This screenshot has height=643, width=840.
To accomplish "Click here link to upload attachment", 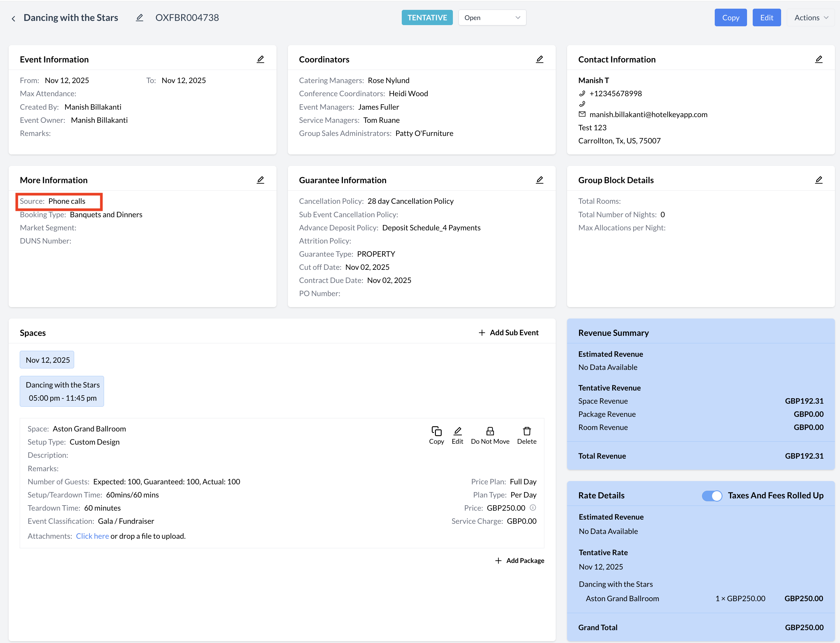I will [x=92, y=536].
